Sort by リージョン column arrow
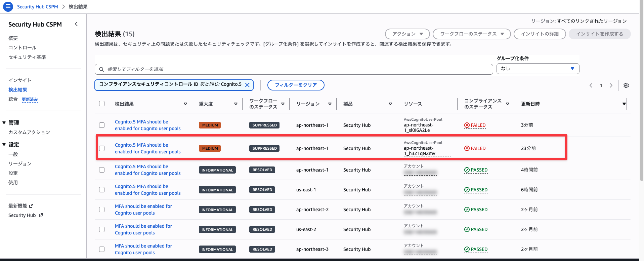This screenshot has width=644, height=261. coord(330,104)
